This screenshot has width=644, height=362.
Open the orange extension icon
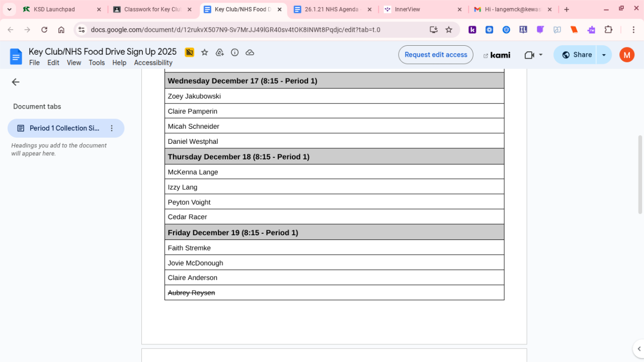click(574, 30)
